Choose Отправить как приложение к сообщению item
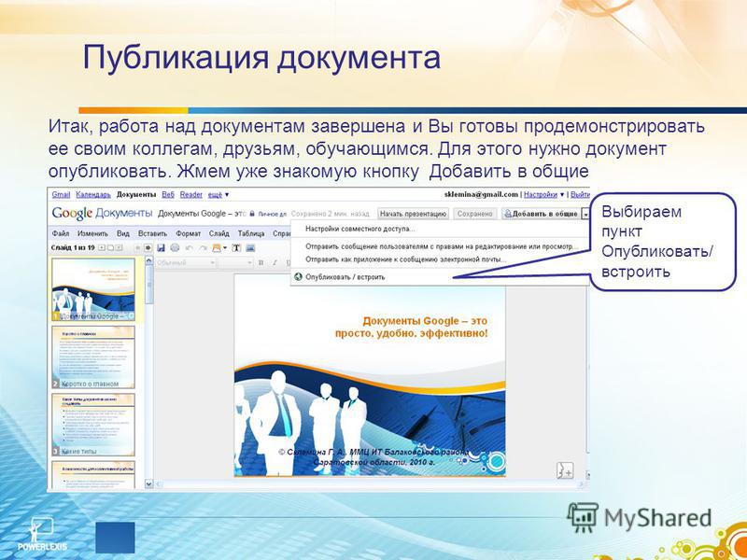The width and height of the screenshot is (747, 560). tap(438, 259)
